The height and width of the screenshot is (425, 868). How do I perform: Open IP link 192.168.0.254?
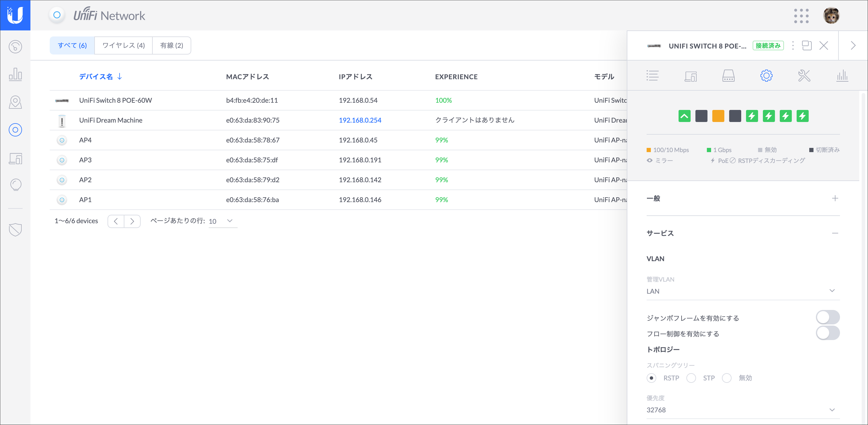point(360,120)
